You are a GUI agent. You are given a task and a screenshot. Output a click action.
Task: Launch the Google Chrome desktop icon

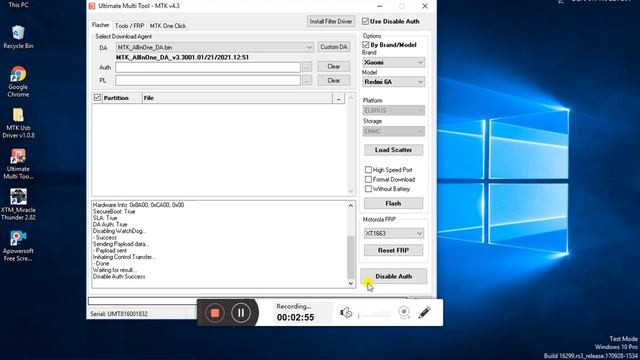tap(18, 82)
